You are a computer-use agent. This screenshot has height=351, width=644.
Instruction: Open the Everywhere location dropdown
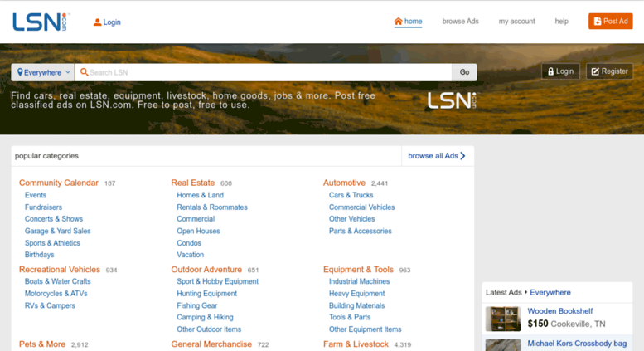pos(43,72)
